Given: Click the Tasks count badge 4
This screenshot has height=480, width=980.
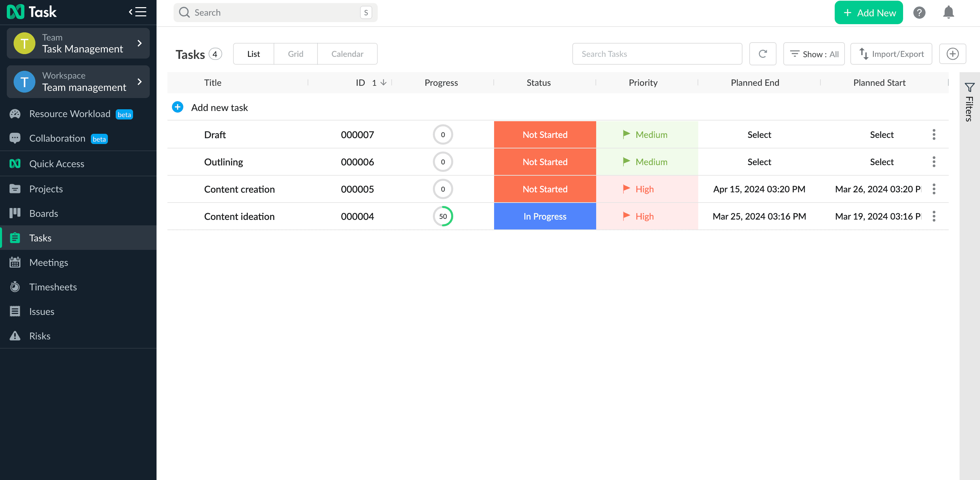Looking at the screenshot, I should point(215,54).
